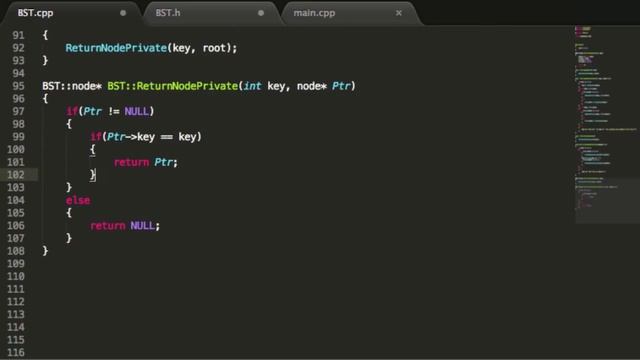640x360 pixels.
Task: Place cursor on ReturnNodePrivate(key, root) call
Action: click(x=151, y=48)
